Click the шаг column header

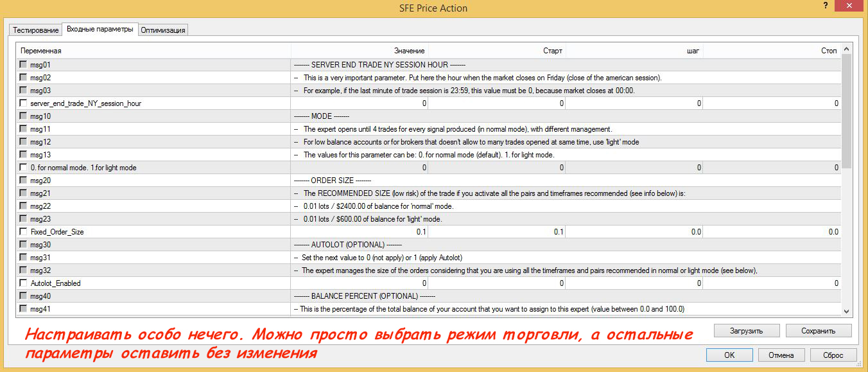634,51
